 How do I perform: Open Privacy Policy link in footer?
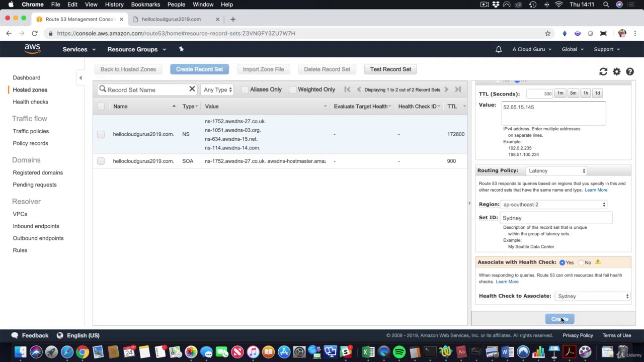pos(578,335)
